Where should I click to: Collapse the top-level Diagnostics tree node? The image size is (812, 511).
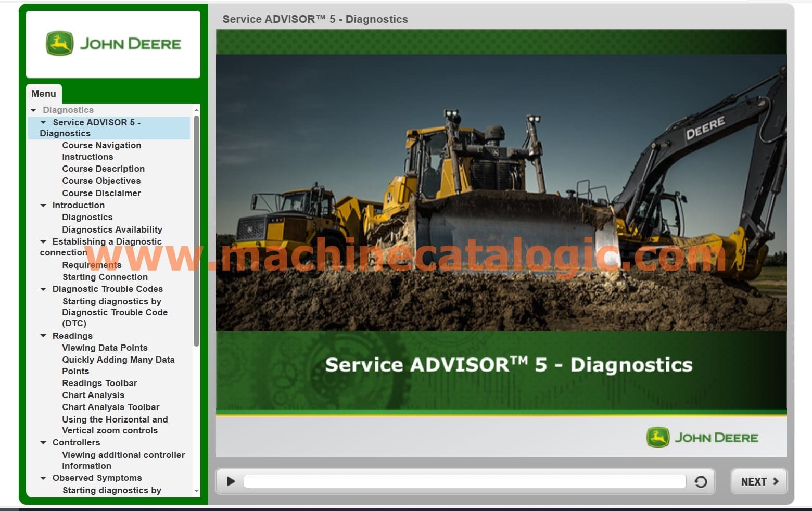pyautogui.click(x=34, y=110)
